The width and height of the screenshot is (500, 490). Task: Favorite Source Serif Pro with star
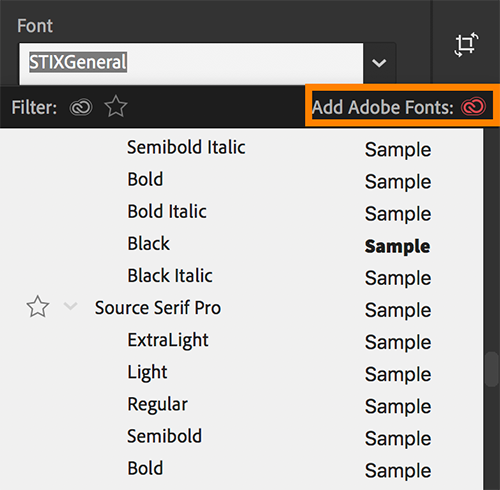(x=38, y=307)
